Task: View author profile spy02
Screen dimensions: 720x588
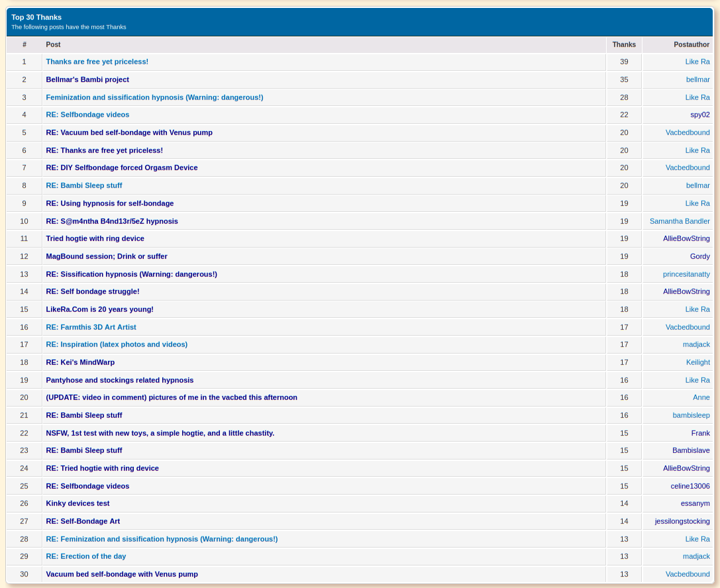Action: 699,115
